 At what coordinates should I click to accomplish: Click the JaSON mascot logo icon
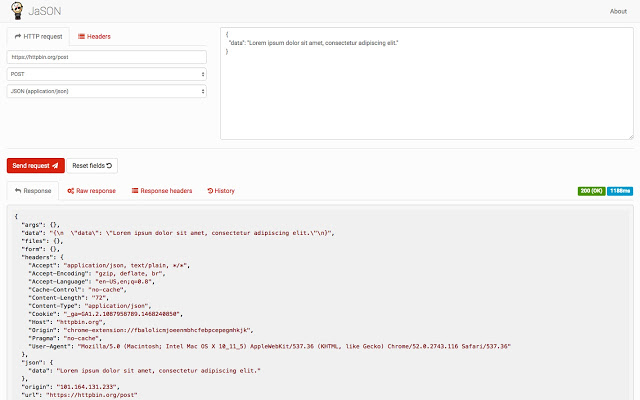17,11
